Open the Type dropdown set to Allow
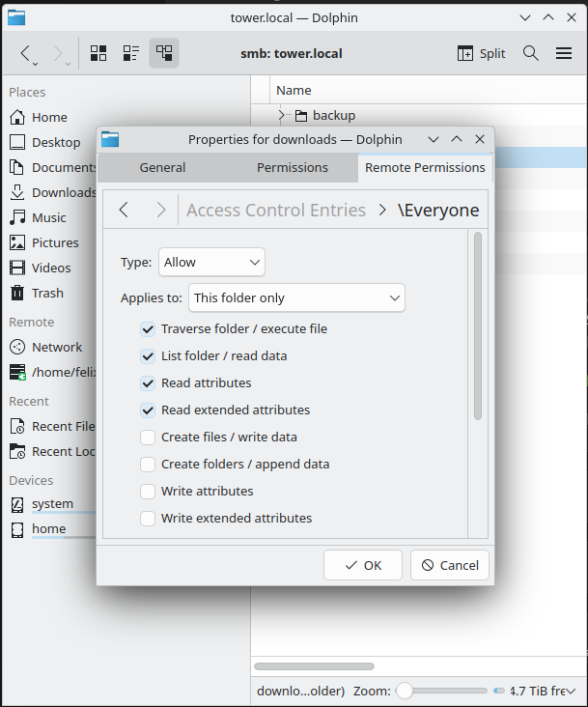 click(211, 262)
